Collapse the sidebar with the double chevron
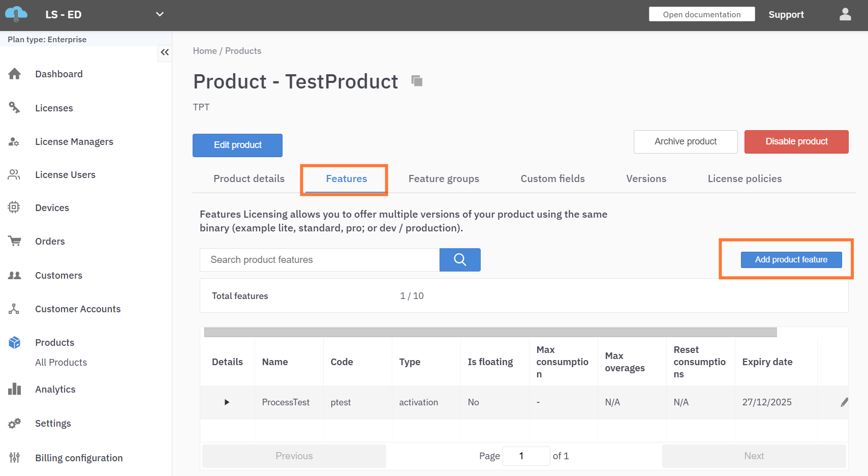Image resolution: width=868 pixels, height=476 pixels. click(165, 52)
